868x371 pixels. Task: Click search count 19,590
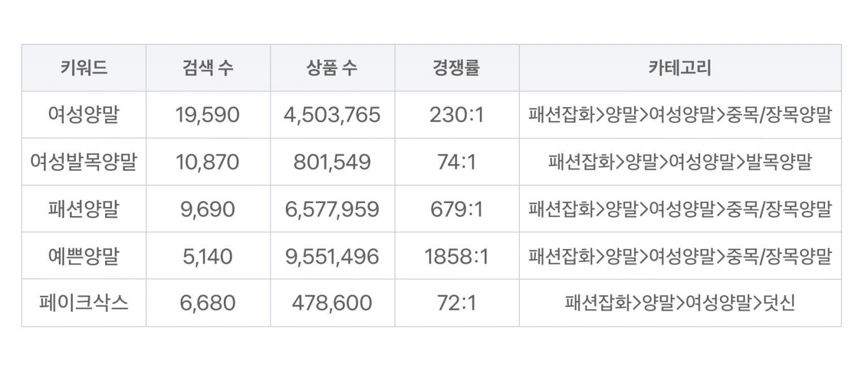pos(208,115)
